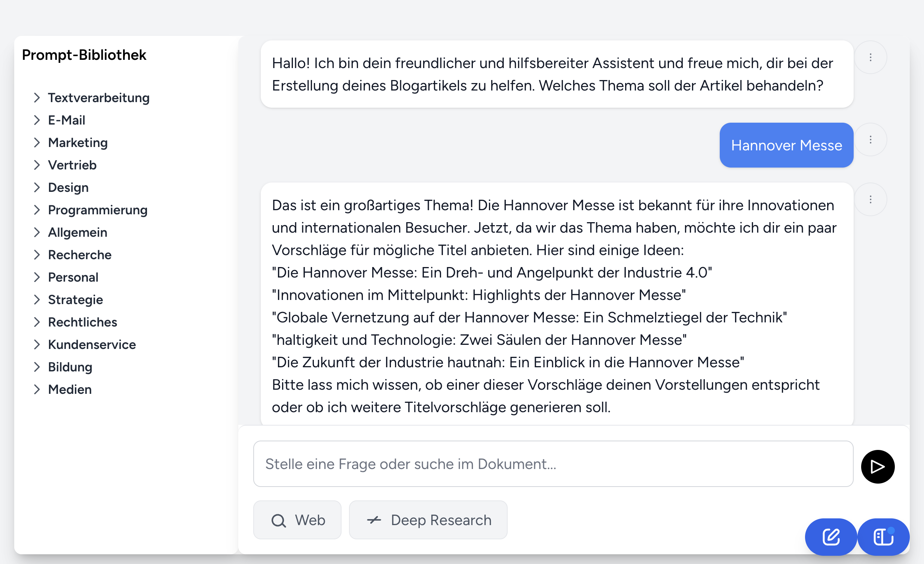Image resolution: width=924 pixels, height=564 pixels.
Task: Expand the Textverarbeitung chevron
Action: click(37, 98)
